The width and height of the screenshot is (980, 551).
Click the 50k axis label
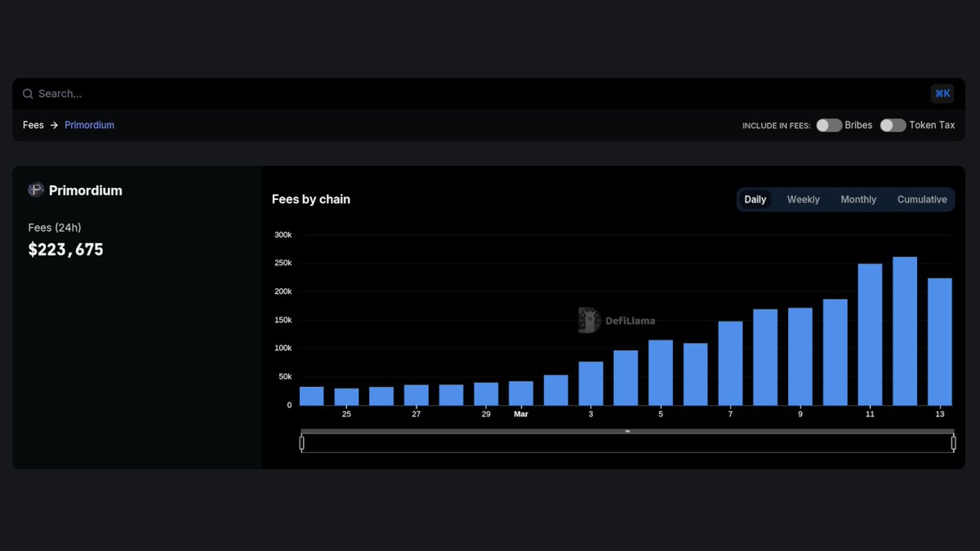click(x=285, y=376)
